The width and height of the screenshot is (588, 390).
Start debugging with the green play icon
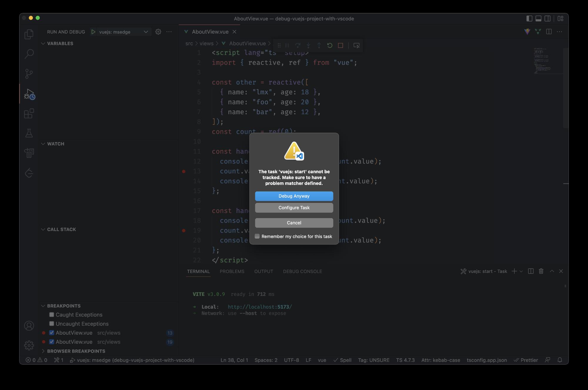pyautogui.click(x=93, y=32)
